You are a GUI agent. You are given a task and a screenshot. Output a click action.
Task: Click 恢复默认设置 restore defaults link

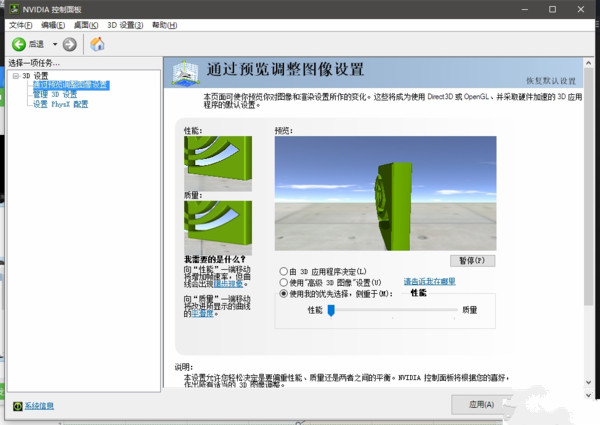552,80
